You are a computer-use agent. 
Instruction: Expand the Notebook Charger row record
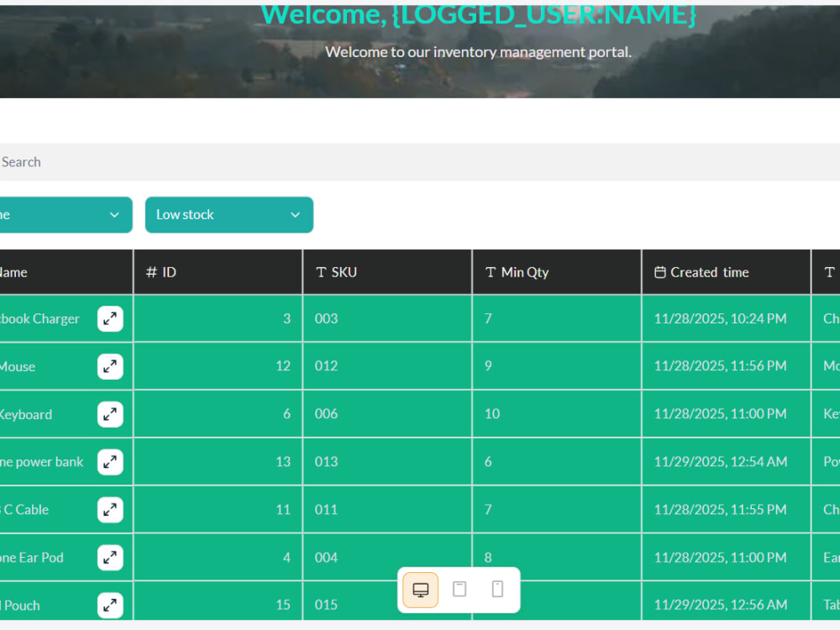[x=110, y=318]
